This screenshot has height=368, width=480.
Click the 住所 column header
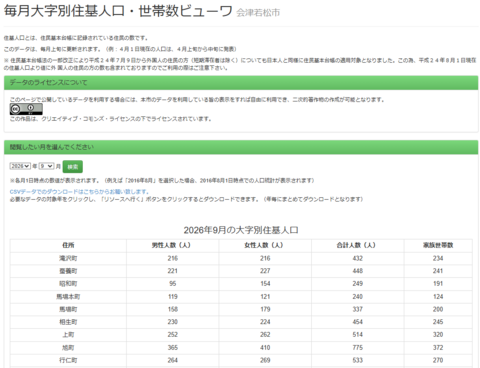tap(68, 245)
